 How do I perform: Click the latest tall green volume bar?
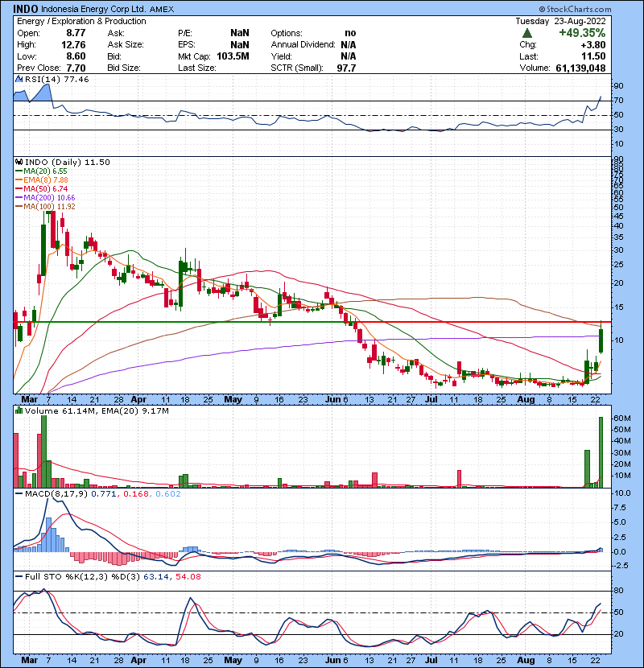[601, 452]
